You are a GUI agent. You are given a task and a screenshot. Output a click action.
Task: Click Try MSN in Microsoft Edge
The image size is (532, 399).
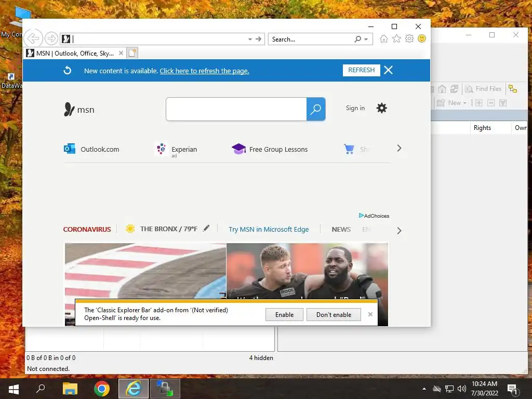(x=269, y=229)
